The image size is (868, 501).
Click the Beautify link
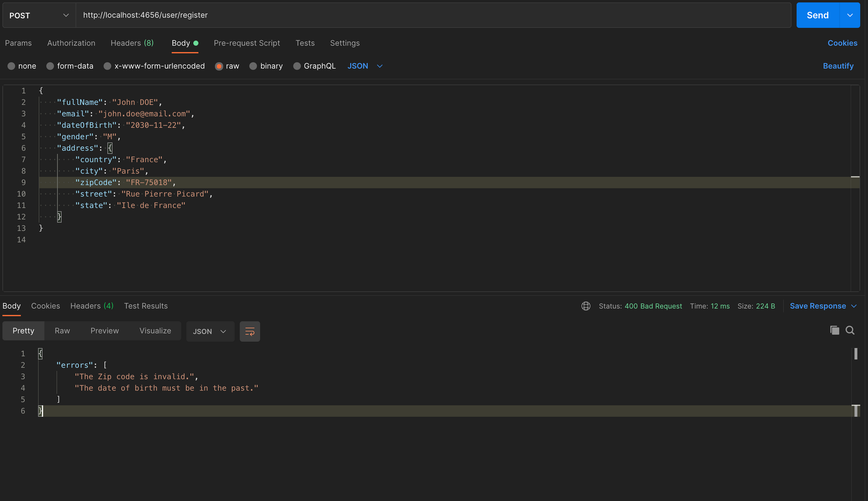pyautogui.click(x=838, y=66)
